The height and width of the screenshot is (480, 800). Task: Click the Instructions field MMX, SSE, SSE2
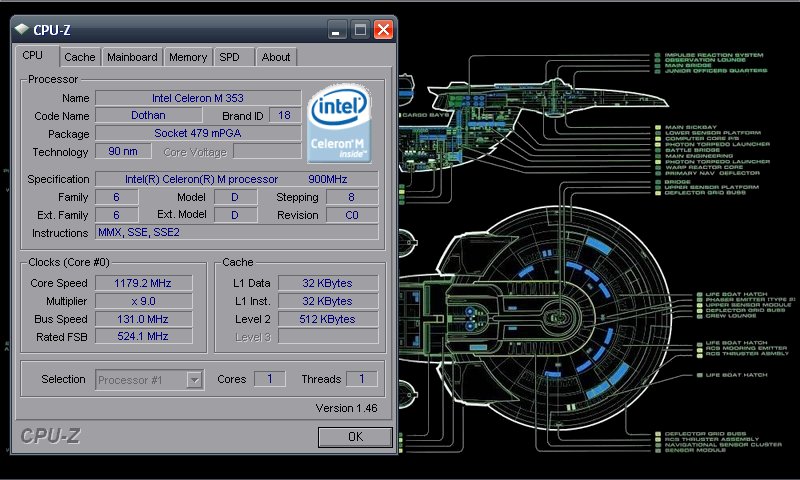click(237, 232)
